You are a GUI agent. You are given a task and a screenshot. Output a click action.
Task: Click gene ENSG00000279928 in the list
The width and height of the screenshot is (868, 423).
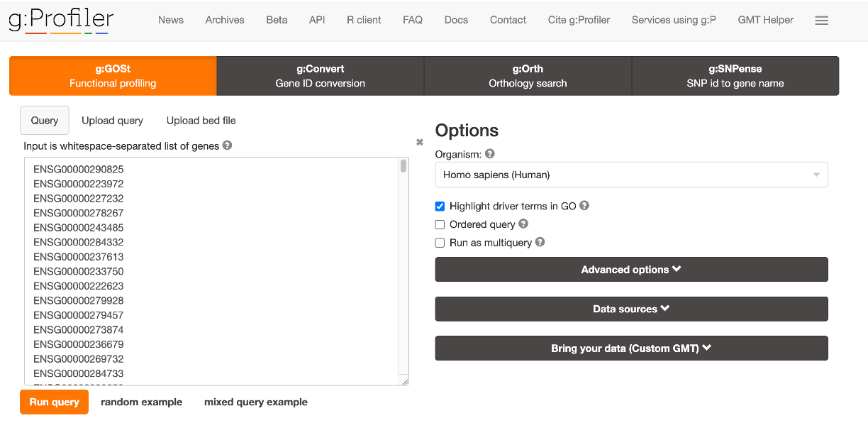click(x=79, y=301)
